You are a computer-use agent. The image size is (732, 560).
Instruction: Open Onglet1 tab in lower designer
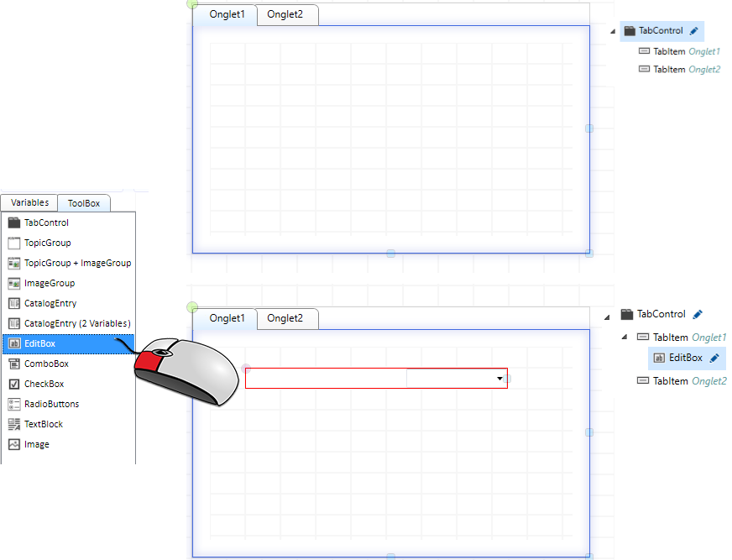(x=227, y=318)
